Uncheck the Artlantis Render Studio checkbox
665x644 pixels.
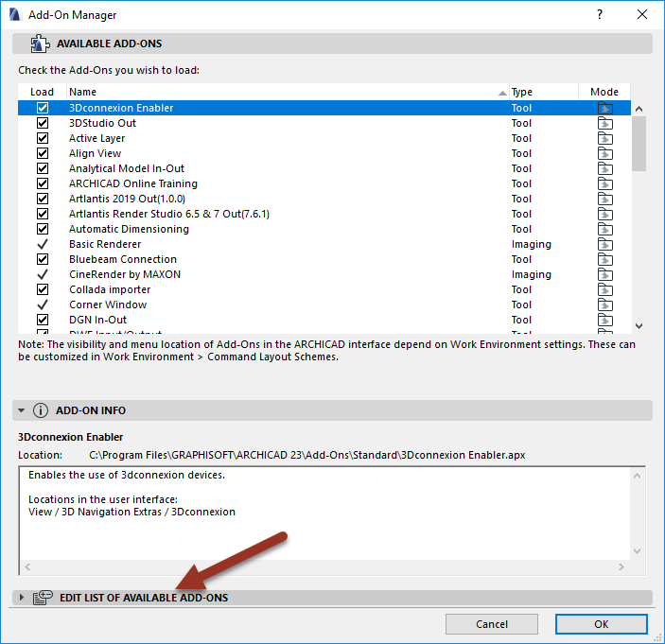43,214
